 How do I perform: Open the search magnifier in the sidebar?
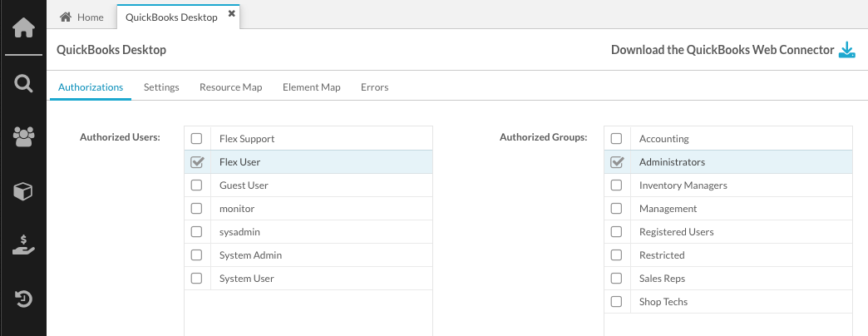click(23, 84)
